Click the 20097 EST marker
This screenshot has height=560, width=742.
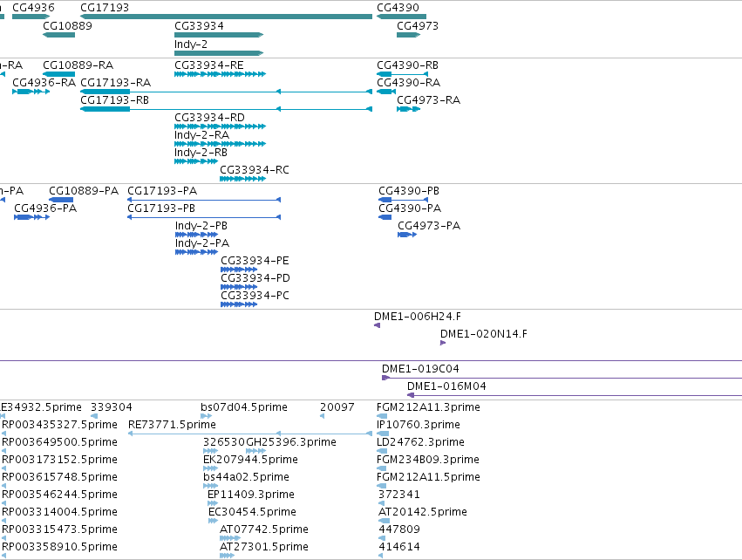[x=323, y=416]
